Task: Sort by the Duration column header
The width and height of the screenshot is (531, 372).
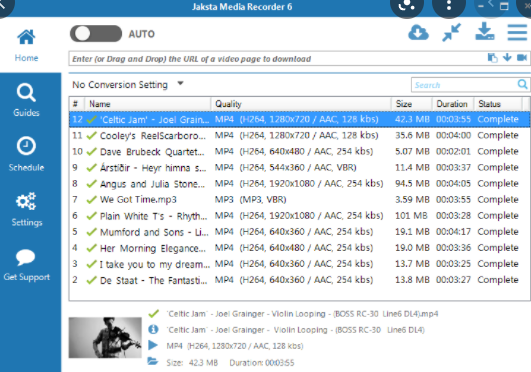Action: click(x=452, y=104)
